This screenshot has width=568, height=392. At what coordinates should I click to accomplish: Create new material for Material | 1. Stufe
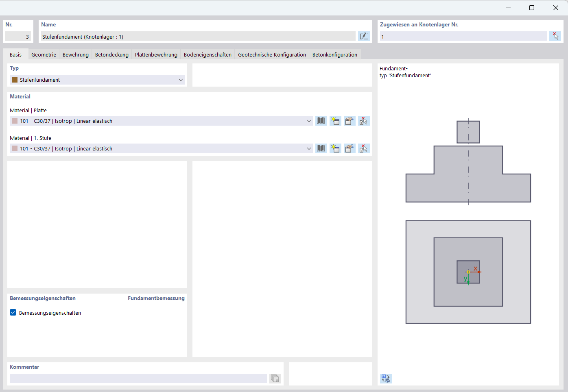point(335,148)
